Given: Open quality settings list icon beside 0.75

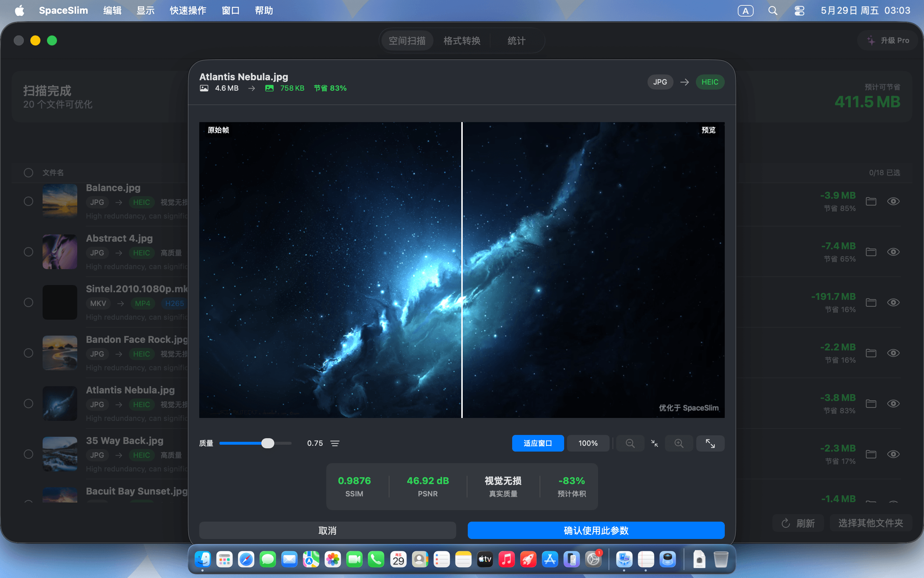Looking at the screenshot, I should (335, 443).
